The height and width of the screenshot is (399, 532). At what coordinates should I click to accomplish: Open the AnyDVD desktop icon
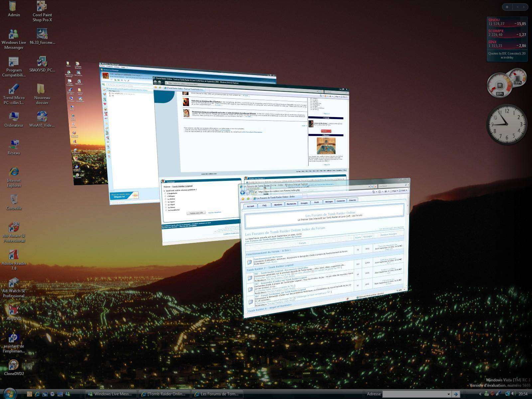point(14,313)
